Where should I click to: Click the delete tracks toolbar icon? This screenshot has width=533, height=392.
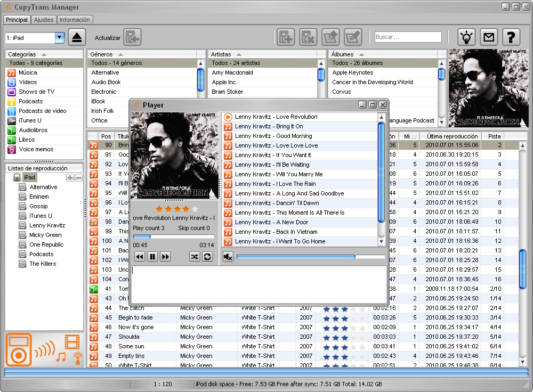click(308, 37)
